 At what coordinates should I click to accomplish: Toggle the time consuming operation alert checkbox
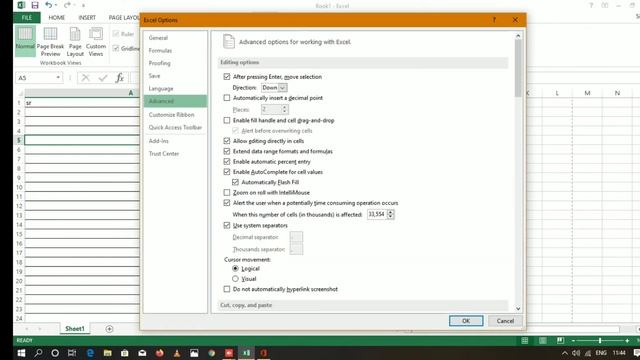click(227, 202)
